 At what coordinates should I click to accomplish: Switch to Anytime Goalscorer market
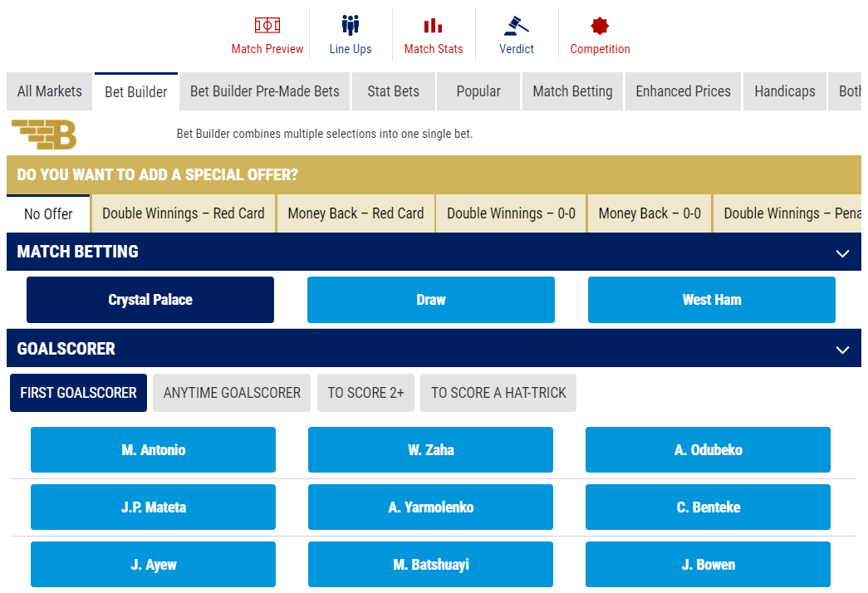[x=232, y=393]
